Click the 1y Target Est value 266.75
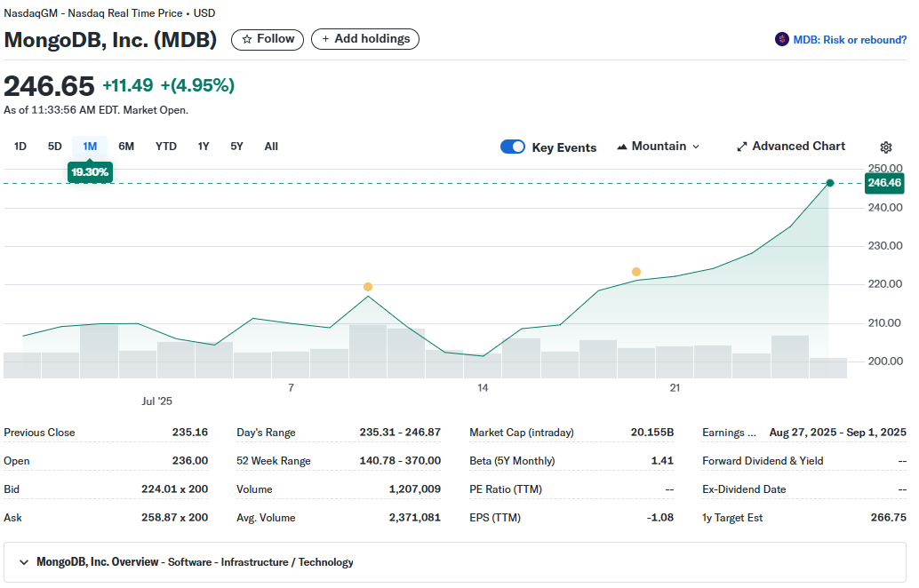This screenshot has width=919, height=588. point(889,518)
